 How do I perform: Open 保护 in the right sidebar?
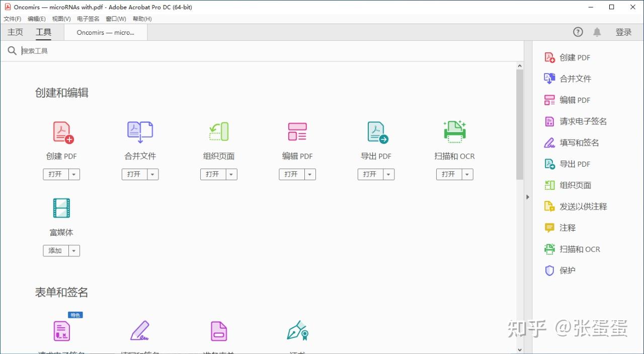coord(559,270)
